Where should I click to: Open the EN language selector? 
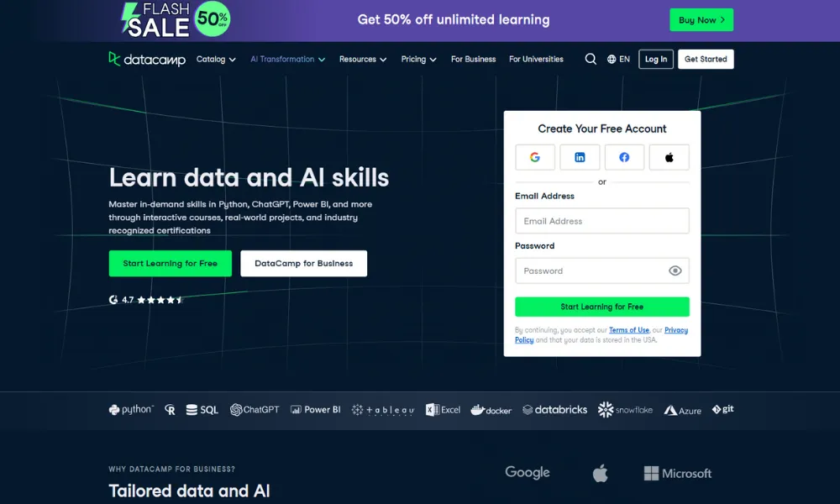coord(618,60)
